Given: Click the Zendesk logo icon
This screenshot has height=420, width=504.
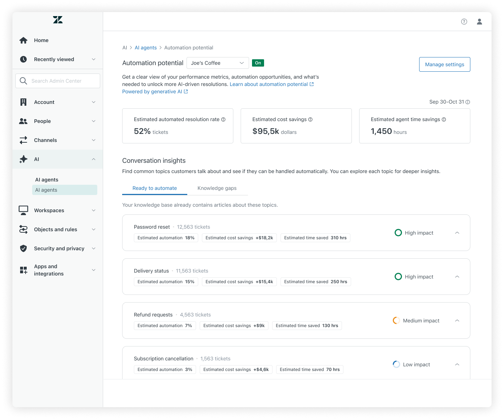Looking at the screenshot, I should click(58, 20).
